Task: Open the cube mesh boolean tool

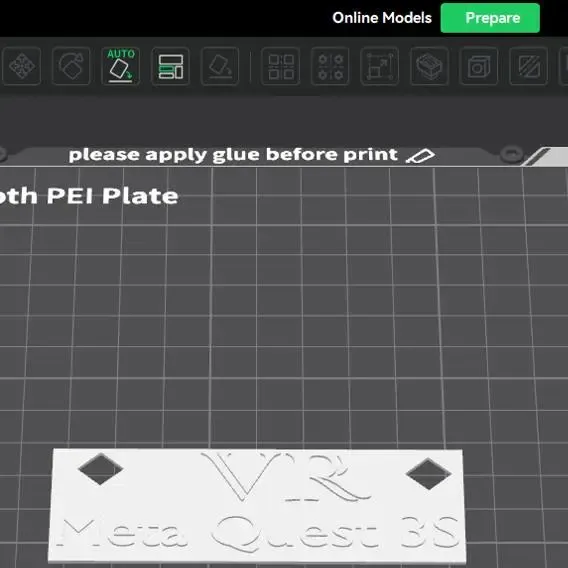Action: coord(479,66)
